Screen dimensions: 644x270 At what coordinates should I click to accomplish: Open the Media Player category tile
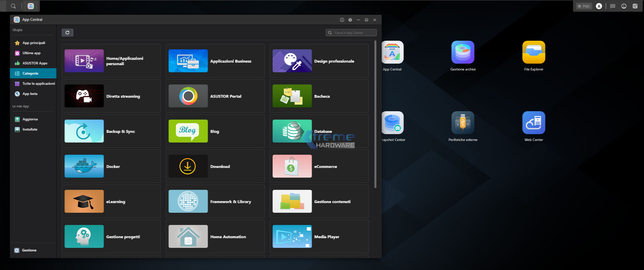click(319, 236)
